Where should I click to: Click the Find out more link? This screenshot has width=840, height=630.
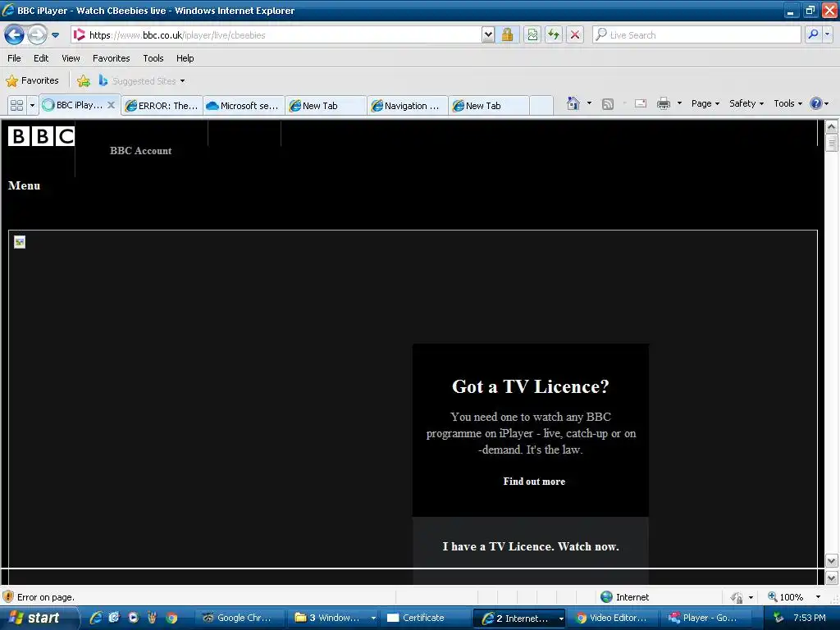pos(534,481)
